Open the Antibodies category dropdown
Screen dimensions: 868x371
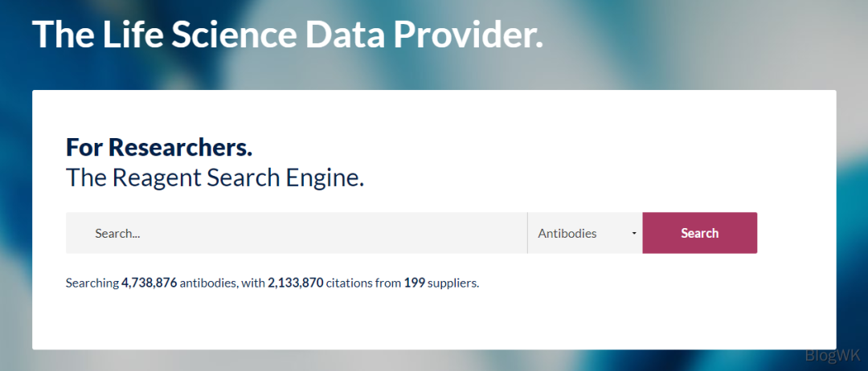[x=585, y=233]
